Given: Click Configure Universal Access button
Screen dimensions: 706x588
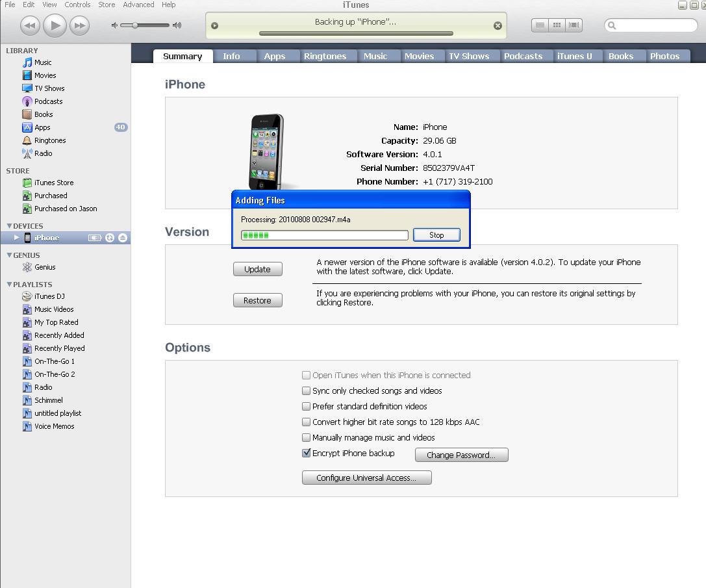Looking at the screenshot, I should point(366,478).
